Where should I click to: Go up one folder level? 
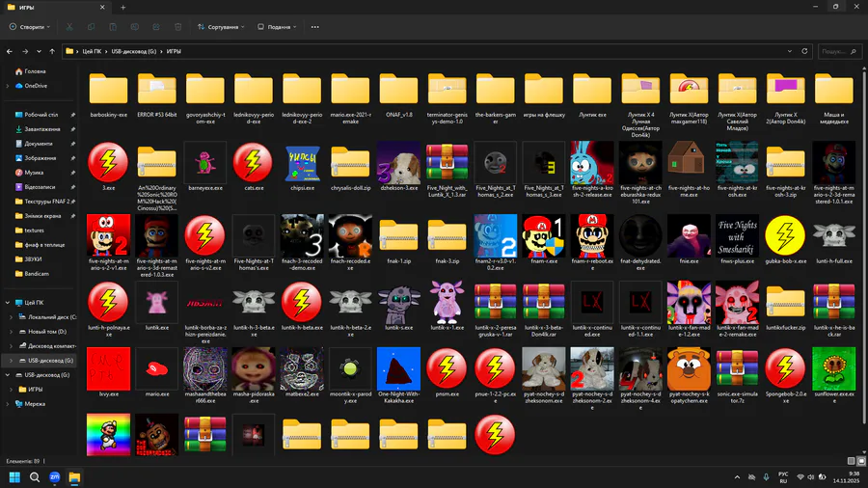(52, 51)
